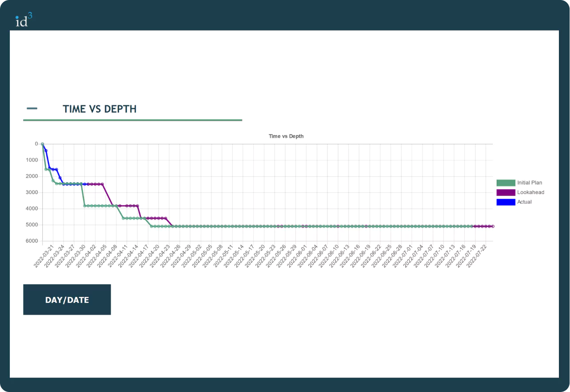Select the chart's starting data point at depth 0
Screen dimensions: 570x392
[x=42, y=144]
